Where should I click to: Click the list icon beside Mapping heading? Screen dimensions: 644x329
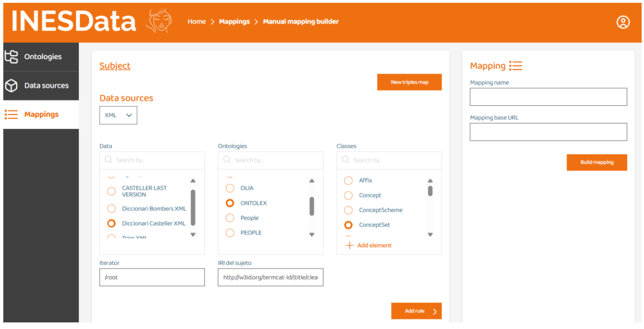point(516,66)
